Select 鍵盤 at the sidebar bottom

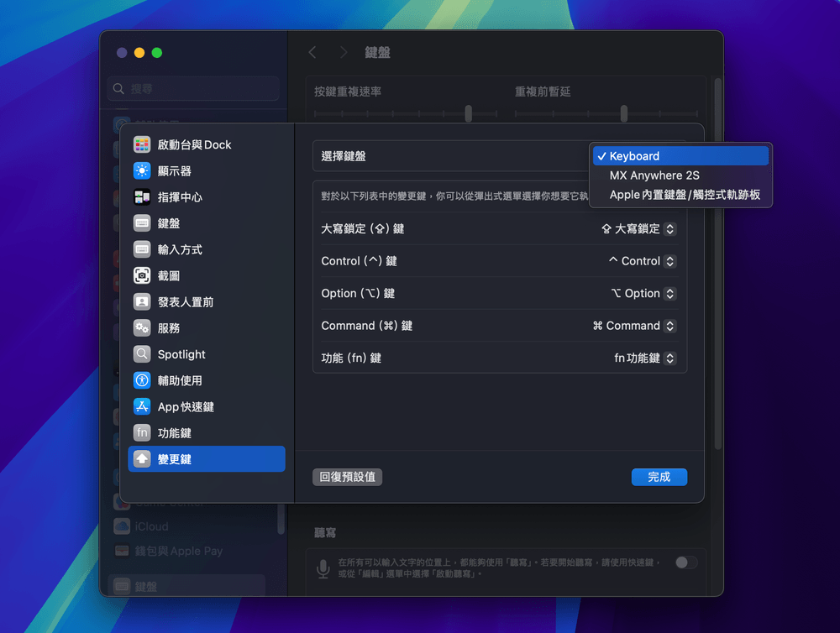click(186, 586)
